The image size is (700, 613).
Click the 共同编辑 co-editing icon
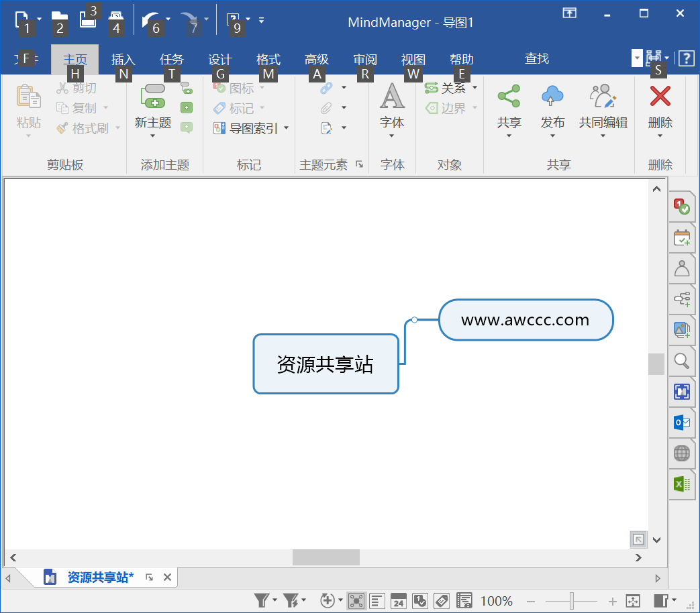[603, 96]
